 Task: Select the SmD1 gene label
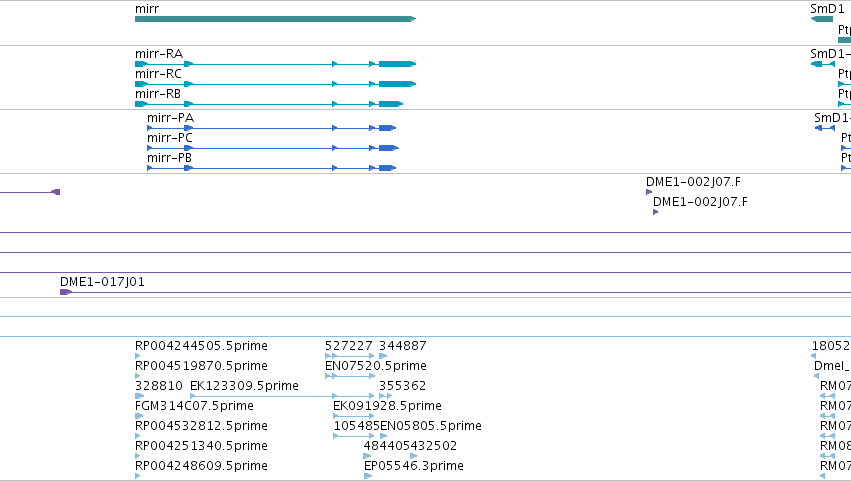click(x=827, y=9)
